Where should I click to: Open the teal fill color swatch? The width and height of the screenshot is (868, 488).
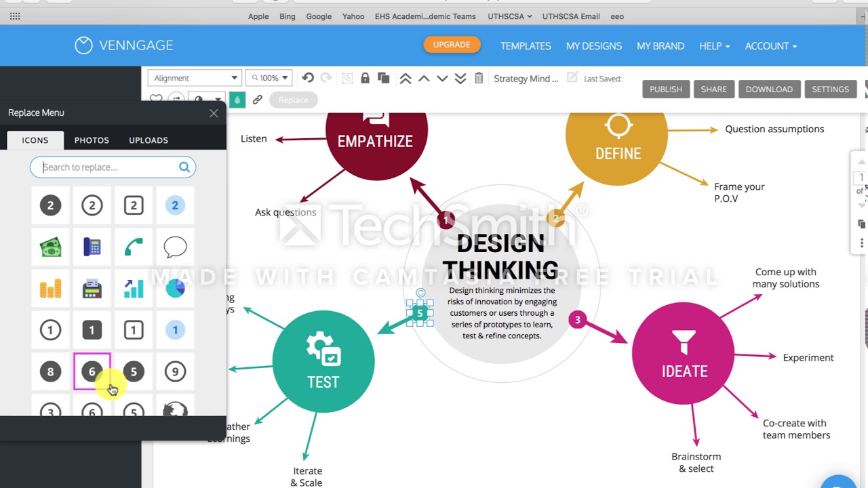(237, 100)
